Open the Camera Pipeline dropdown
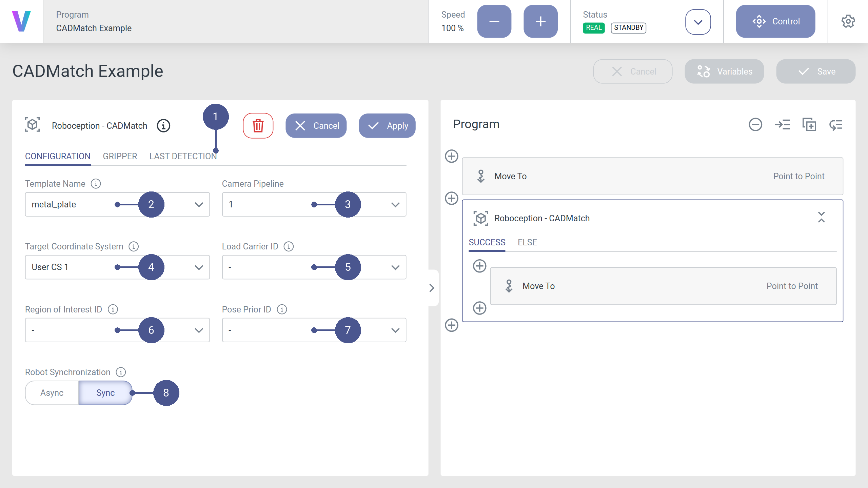This screenshot has height=488, width=868. coord(314,204)
